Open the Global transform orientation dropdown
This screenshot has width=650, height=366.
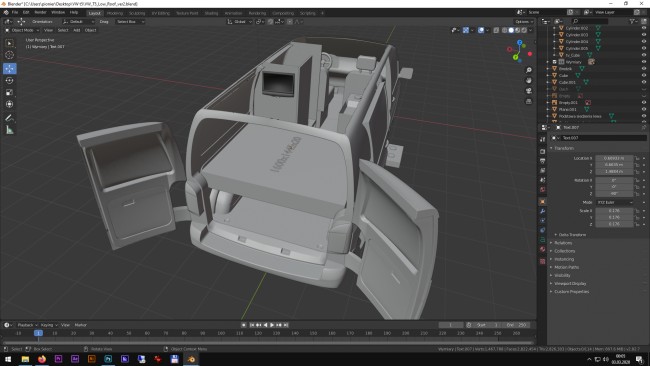click(240, 22)
